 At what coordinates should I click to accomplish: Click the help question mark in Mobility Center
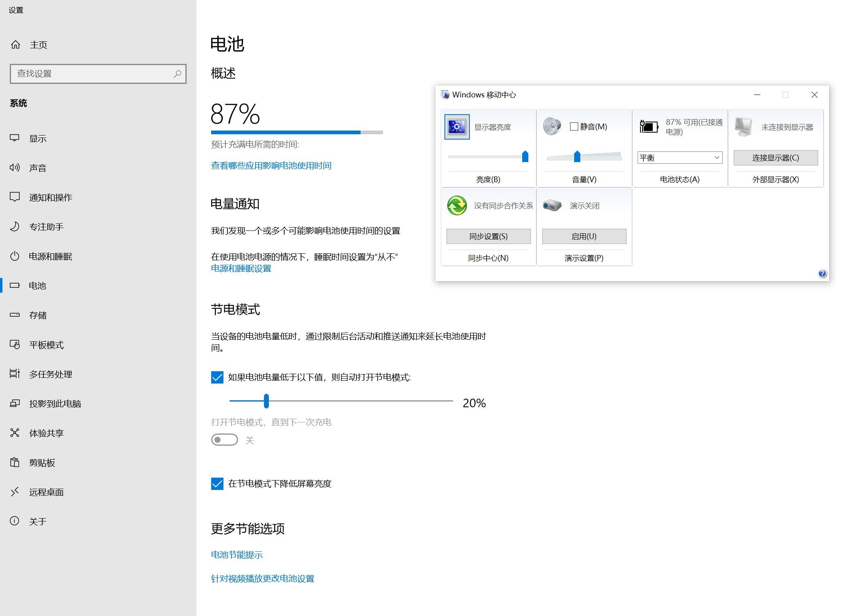click(x=822, y=273)
